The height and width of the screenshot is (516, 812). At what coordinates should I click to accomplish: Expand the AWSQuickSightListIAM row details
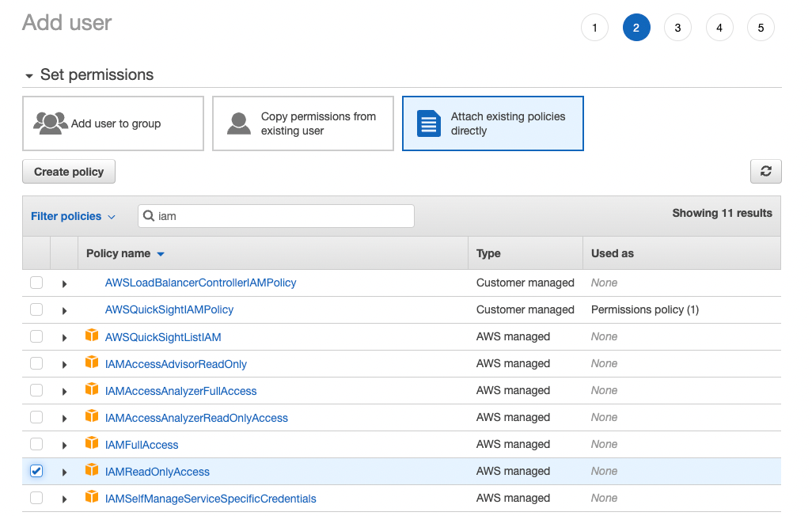point(64,338)
